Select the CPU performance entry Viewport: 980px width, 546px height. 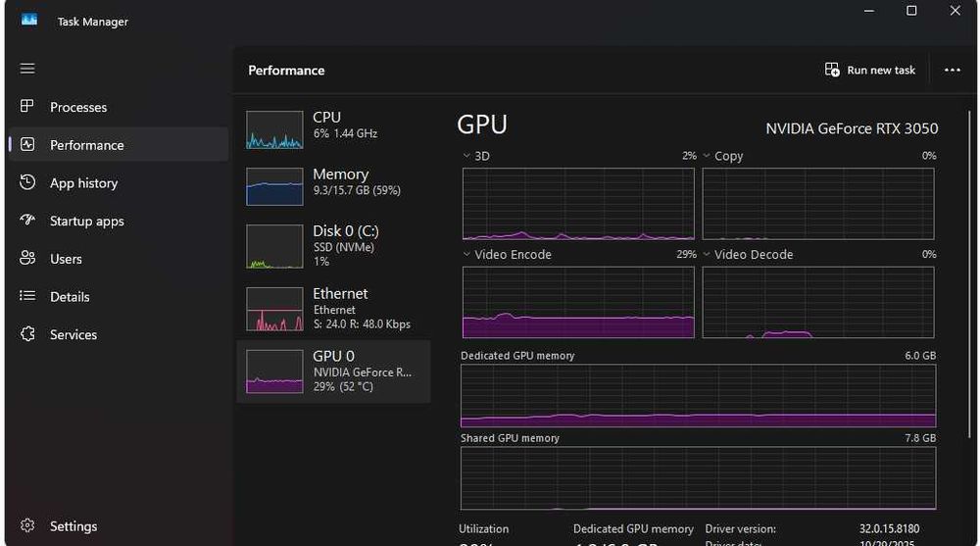333,125
